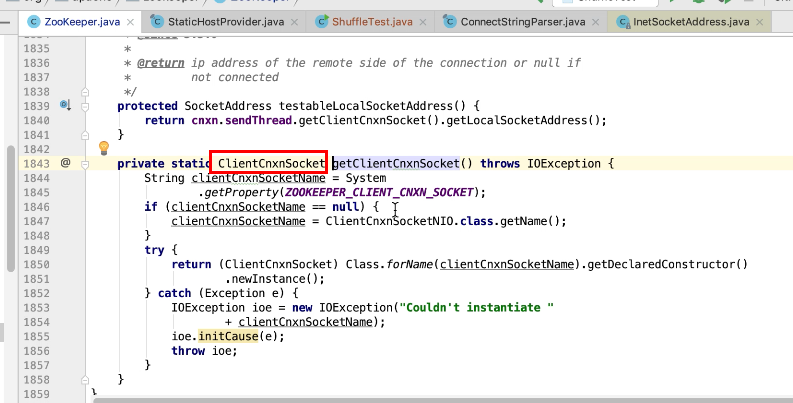Click the catch keyword on line 1852
The width and height of the screenshot is (793, 403).
(x=174, y=293)
